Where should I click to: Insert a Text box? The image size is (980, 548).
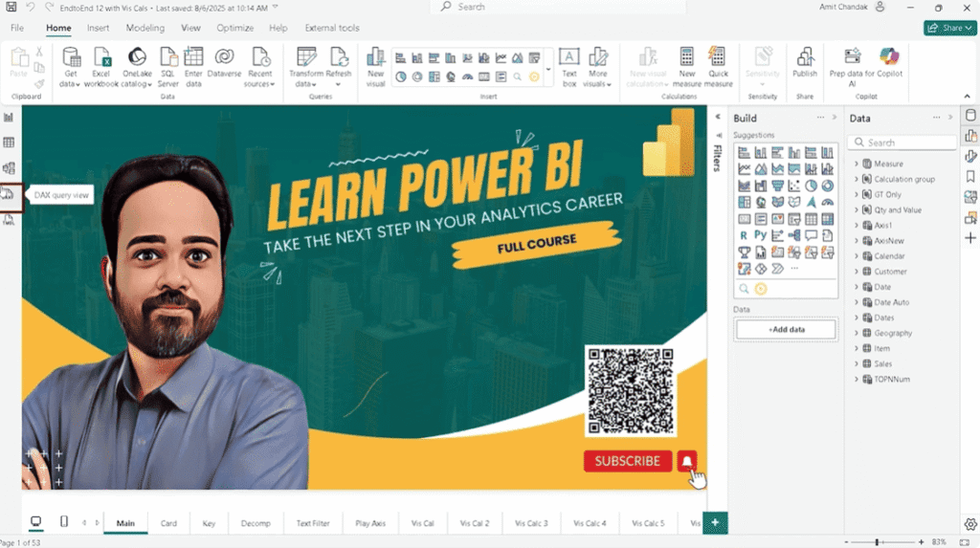568,67
